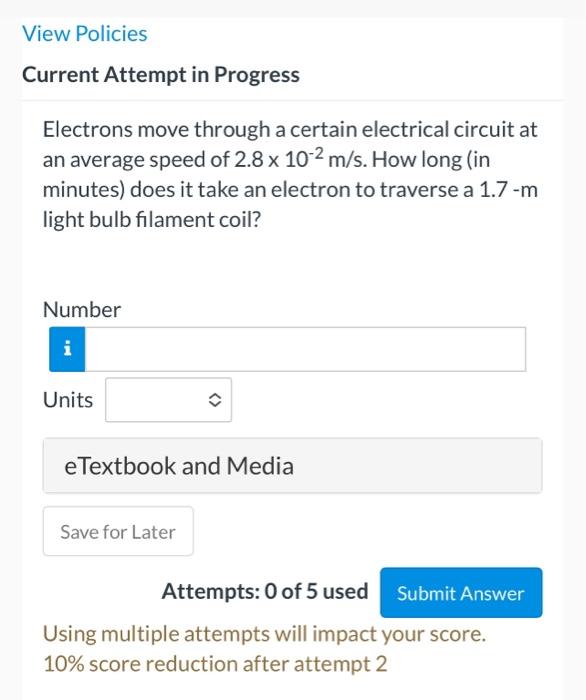Click the Current Attempt in Progress heading
Image resolution: width=586 pixels, height=700 pixels.
tap(161, 75)
